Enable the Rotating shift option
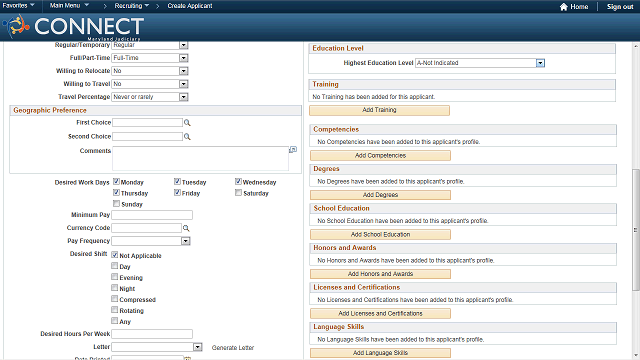640x360 pixels. click(115, 310)
